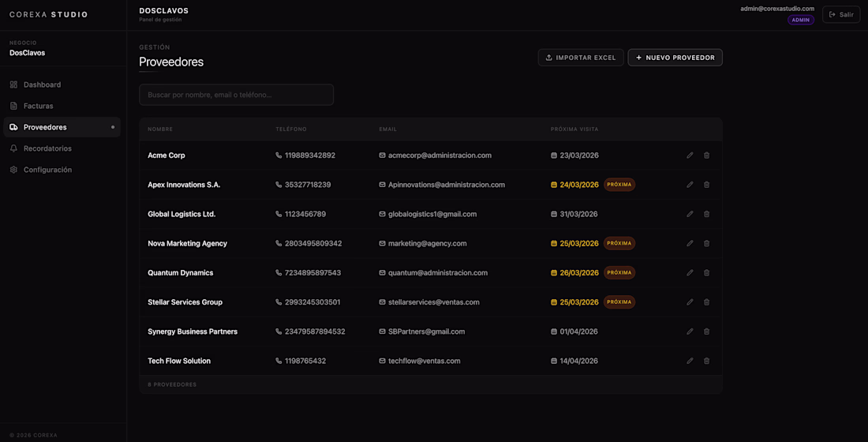This screenshot has height=442, width=868.
Task: Open the Dashboard section
Action: (42, 84)
